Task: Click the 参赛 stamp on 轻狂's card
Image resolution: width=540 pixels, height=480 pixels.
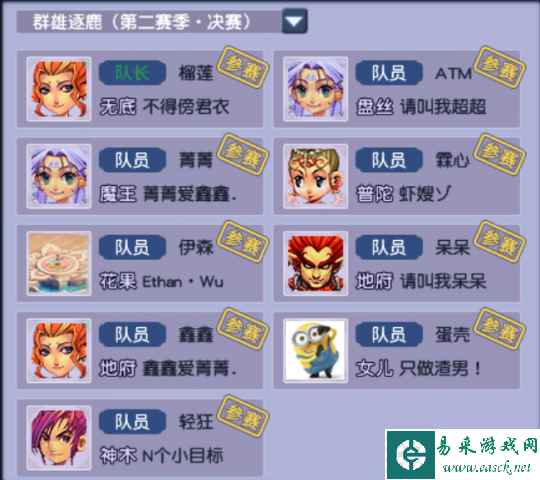Action: (243, 416)
